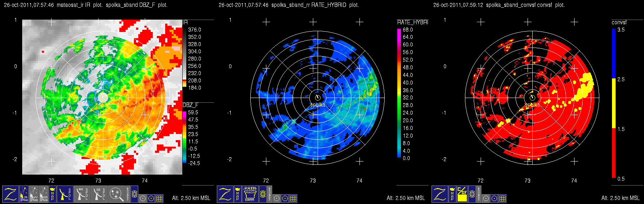Click the yellow segment of the convsf color bar

click(x=613, y=103)
